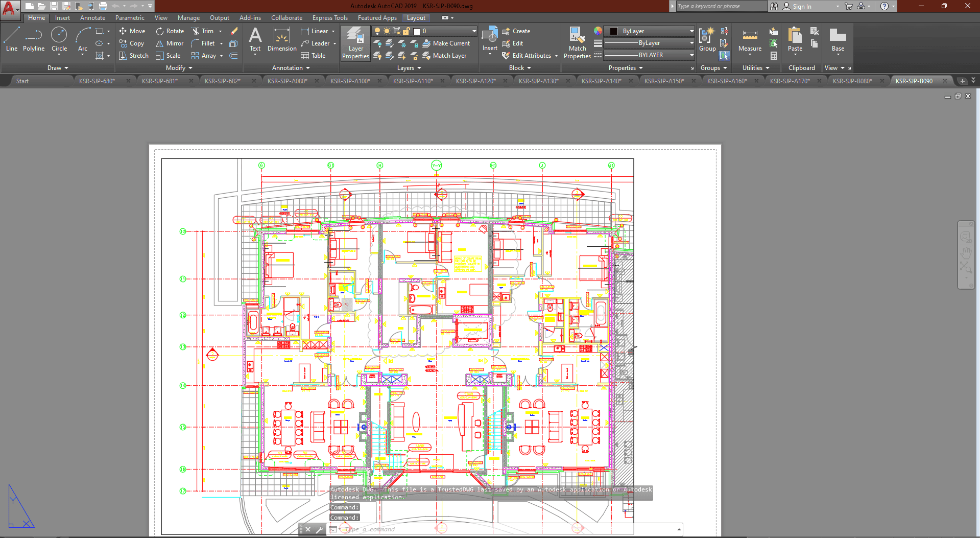Open the Quick Calculator icon

pos(774,56)
